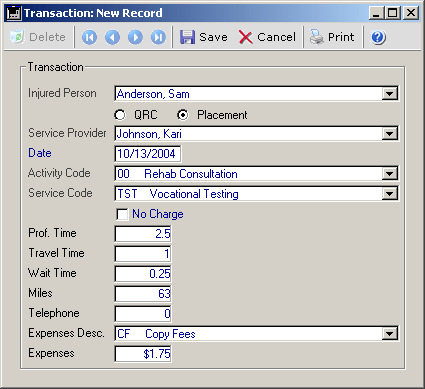
Task: Go to next record arrow
Action: [x=135, y=37]
